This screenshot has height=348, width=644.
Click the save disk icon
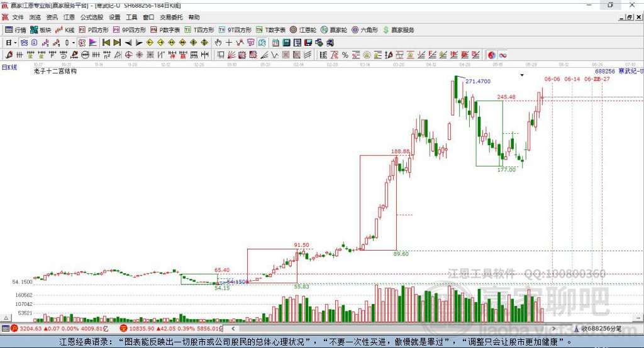tap(308, 43)
